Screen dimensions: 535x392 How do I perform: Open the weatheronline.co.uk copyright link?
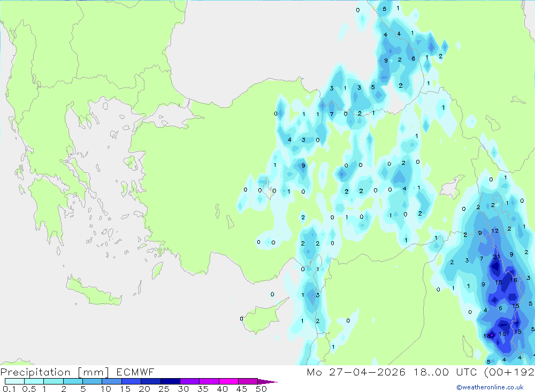[490, 387]
